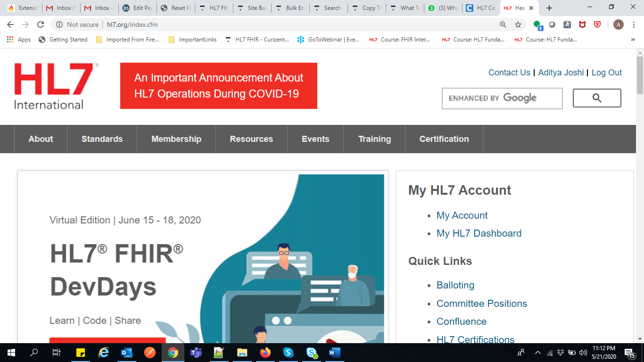This screenshot has height=362, width=644.
Task: Switch to the Edit Pay browser tab
Action: pyautogui.click(x=137, y=8)
